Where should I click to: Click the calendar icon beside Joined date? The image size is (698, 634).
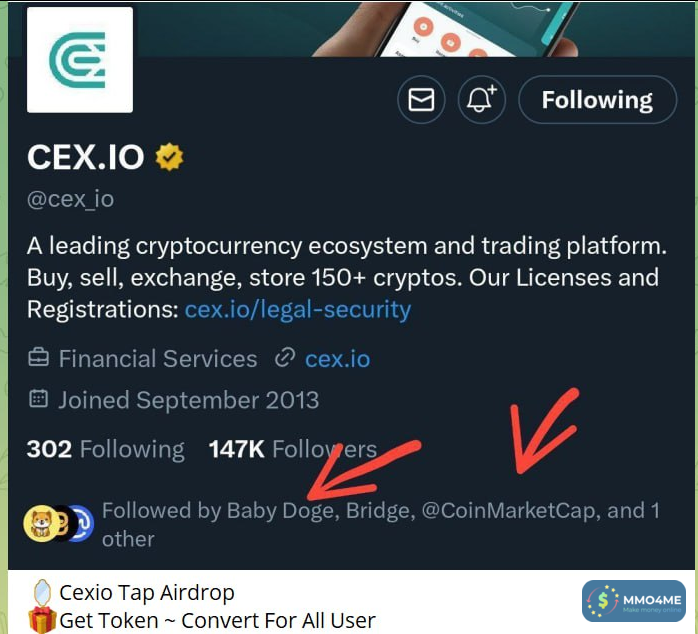39,400
